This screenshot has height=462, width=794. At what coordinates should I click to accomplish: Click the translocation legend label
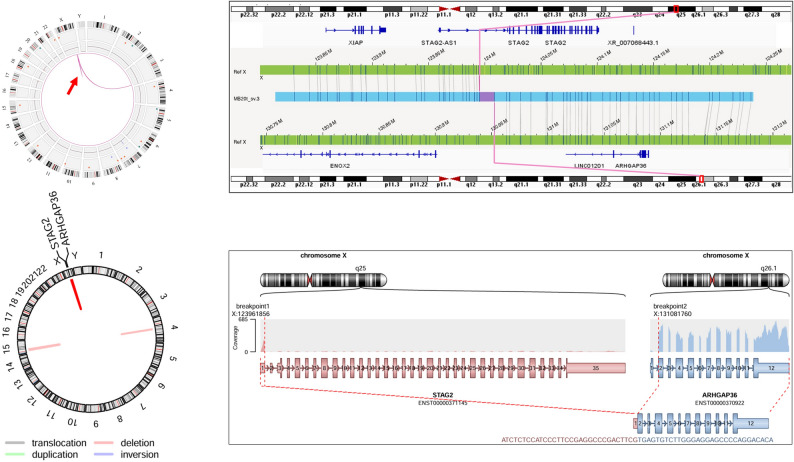click(x=59, y=443)
